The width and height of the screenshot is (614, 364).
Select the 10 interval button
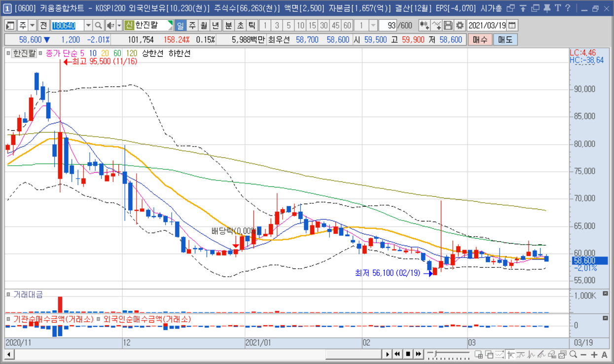click(300, 25)
